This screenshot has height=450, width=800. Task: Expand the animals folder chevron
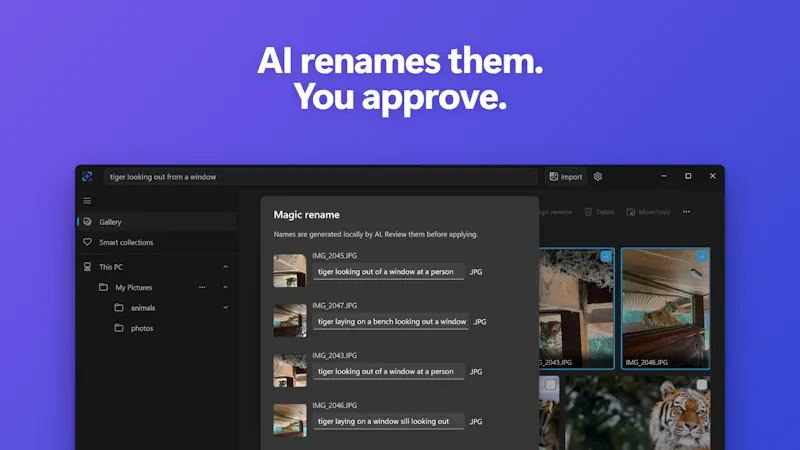pyautogui.click(x=226, y=308)
